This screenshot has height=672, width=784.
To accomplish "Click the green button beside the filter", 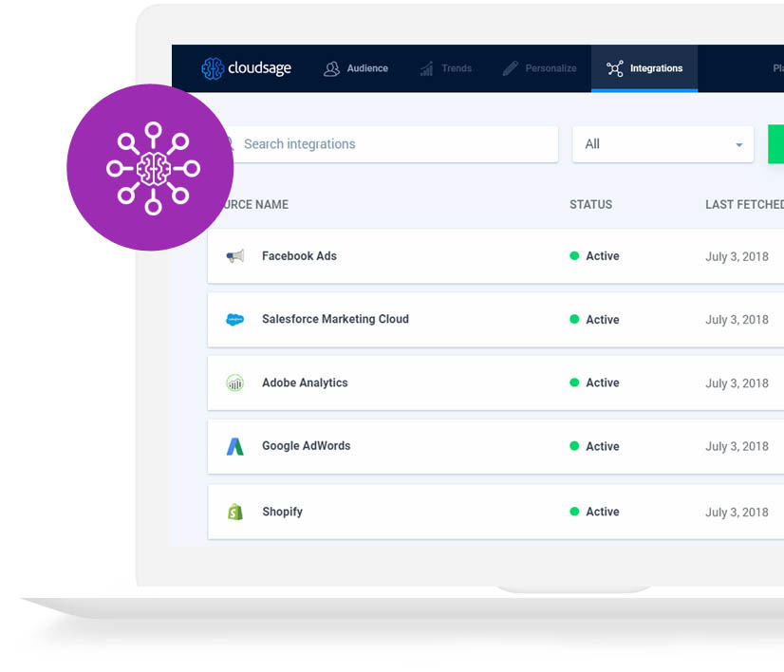I will (776, 144).
